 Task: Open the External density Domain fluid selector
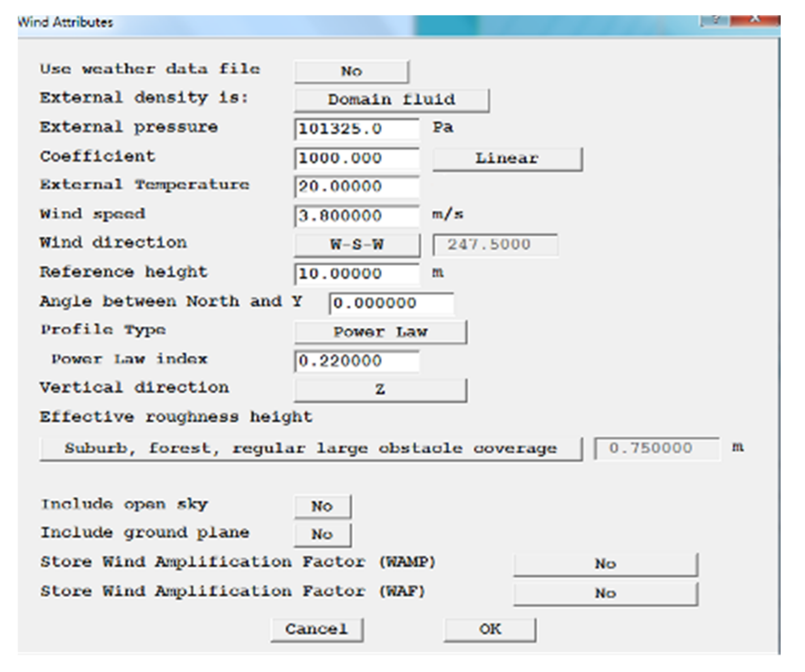pyautogui.click(x=391, y=100)
